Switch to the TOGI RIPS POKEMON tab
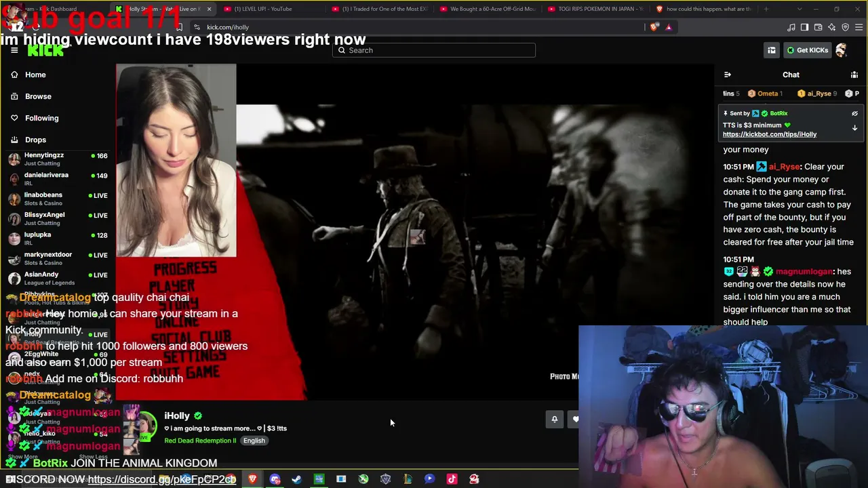This screenshot has height=488, width=868. click(x=595, y=9)
